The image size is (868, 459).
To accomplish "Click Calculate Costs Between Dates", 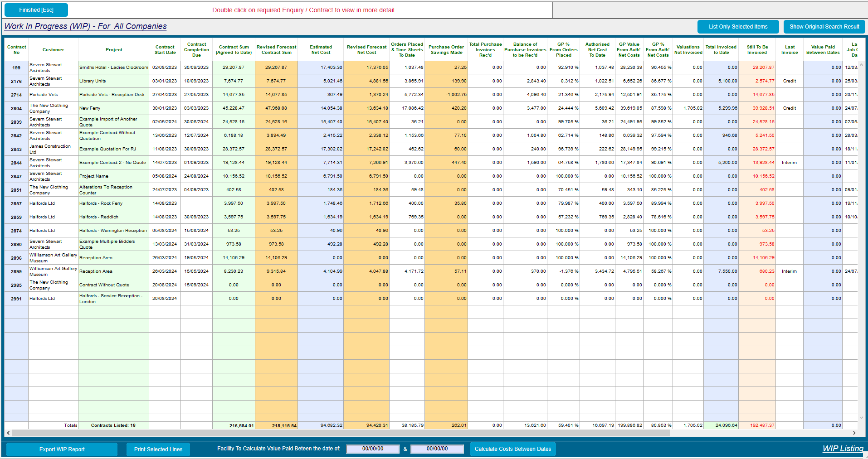I will pos(512,449).
